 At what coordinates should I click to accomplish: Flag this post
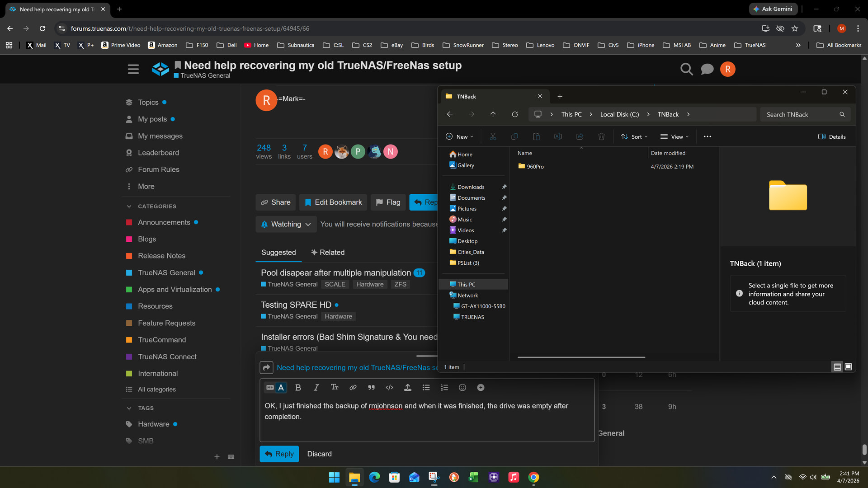pyautogui.click(x=388, y=202)
